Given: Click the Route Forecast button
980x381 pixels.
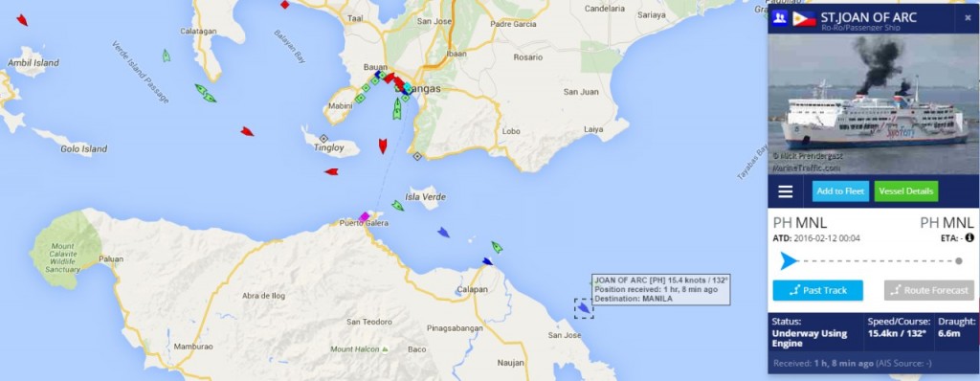Looking at the screenshot, I should 928,290.
